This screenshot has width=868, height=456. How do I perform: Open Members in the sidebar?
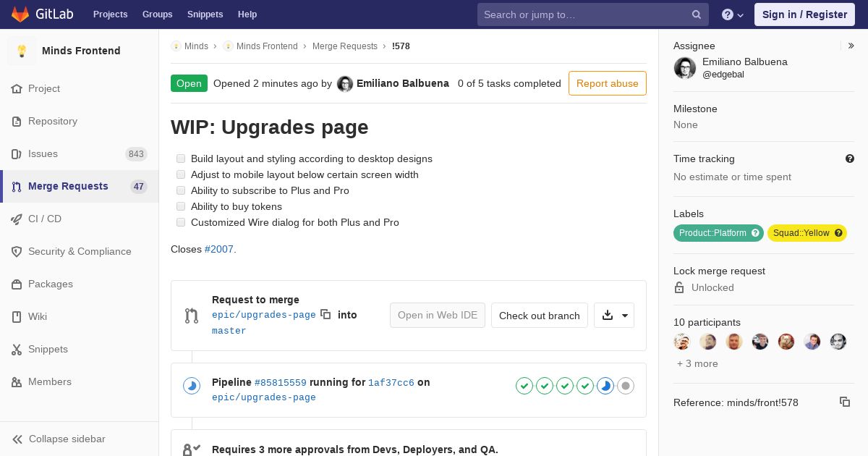tap(80, 381)
